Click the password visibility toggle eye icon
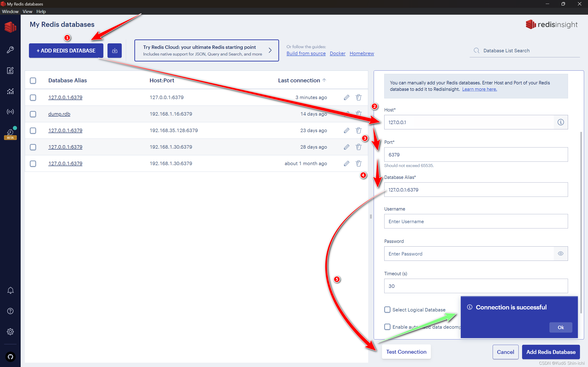 pos(560,253)
